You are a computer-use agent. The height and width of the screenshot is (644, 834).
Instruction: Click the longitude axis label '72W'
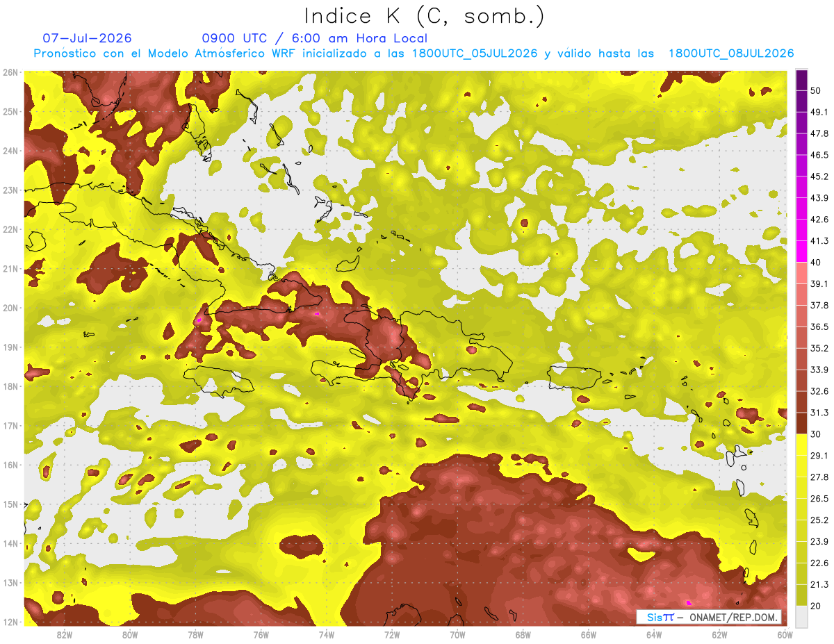tap(392, 634)
